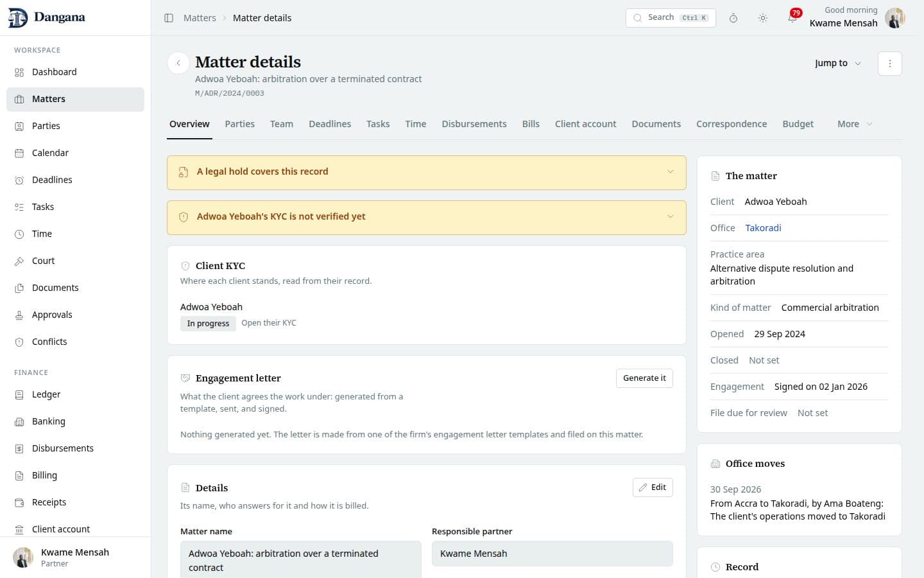The width and height of the screenshot is (924, 578).
Task: Switch to the Parties tab
Action: [x=240, y=124]
